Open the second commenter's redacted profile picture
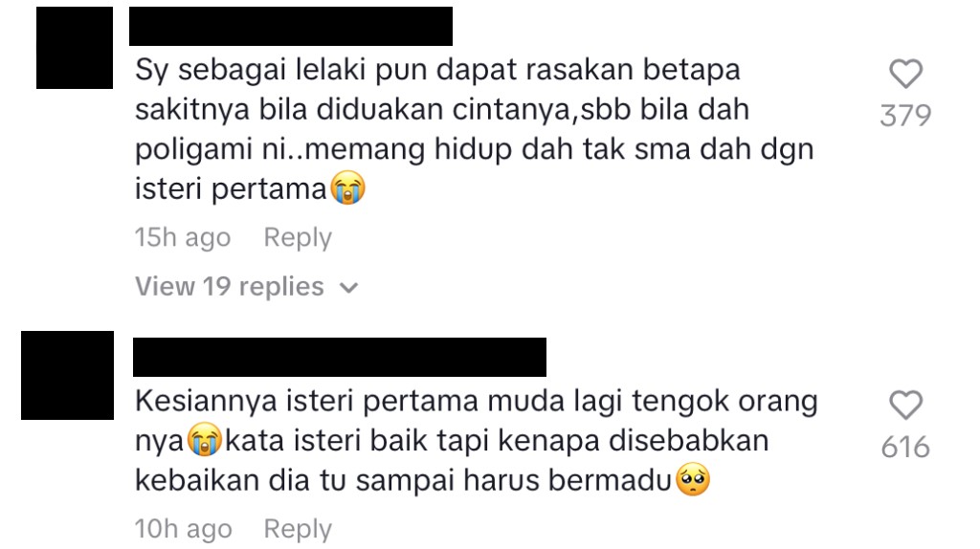This screenshot has height=549, width=980. coord(68,375)
